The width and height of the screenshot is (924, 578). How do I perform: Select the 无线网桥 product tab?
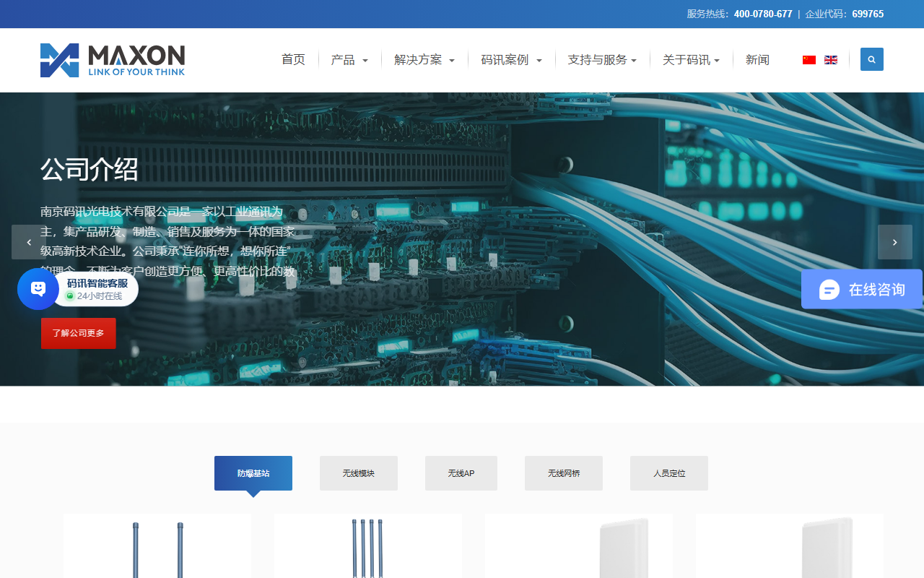[564, 473]
